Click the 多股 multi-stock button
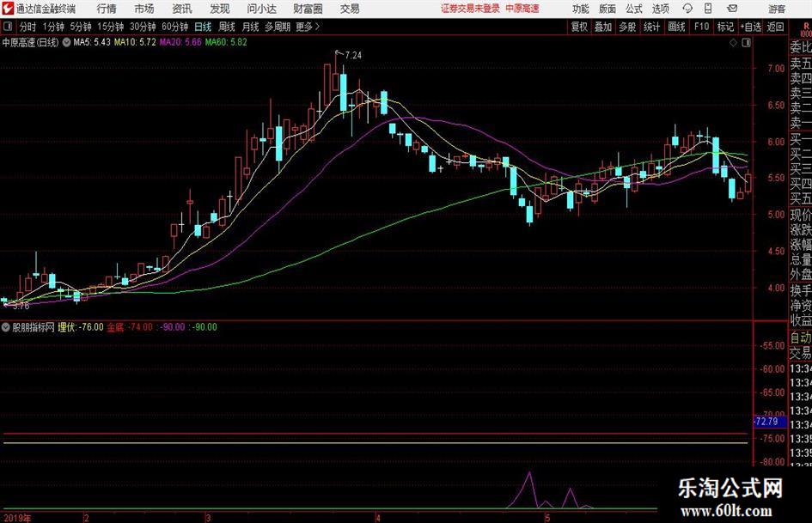Viewport: 812px width, 523px height. tap(627, 27)
